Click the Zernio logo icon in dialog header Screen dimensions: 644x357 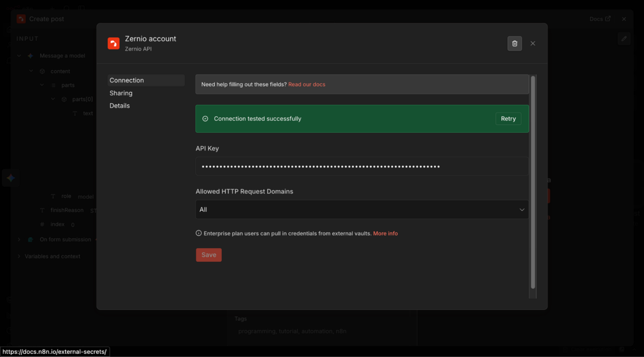(114, 43)
